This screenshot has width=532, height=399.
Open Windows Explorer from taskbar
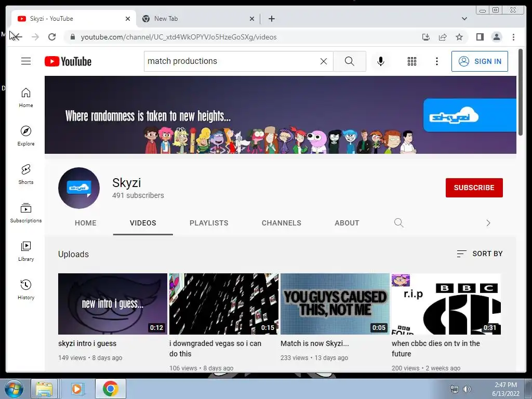point(45,389)
